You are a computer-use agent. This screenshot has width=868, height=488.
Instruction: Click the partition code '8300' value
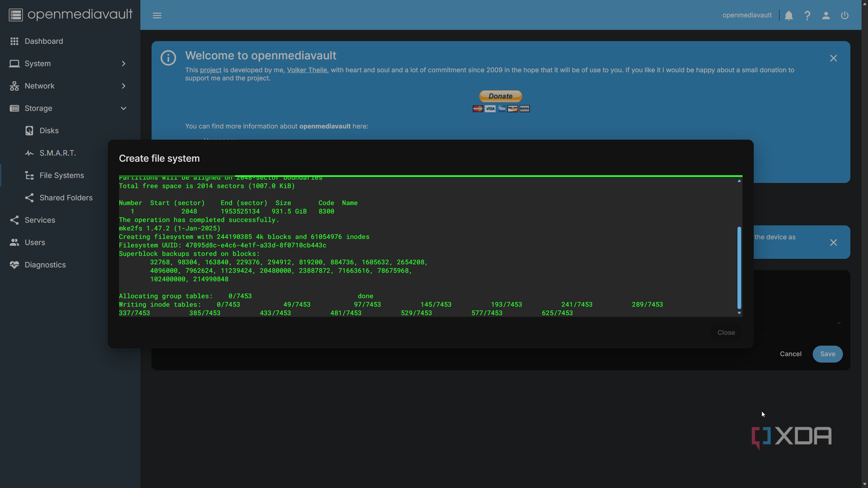tap(326, 212)
